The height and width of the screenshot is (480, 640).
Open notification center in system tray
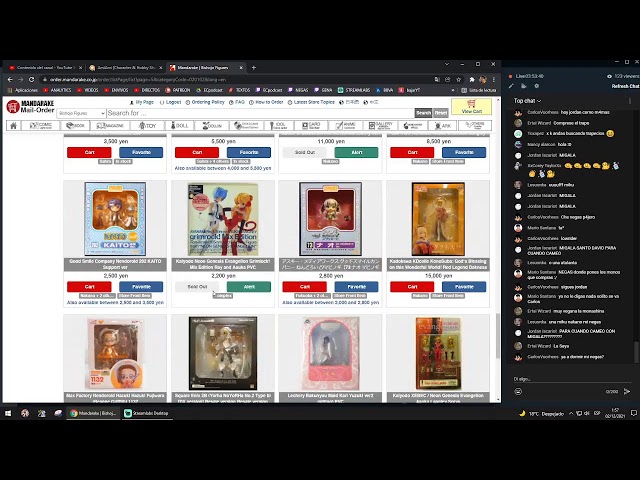coord(633,413)
